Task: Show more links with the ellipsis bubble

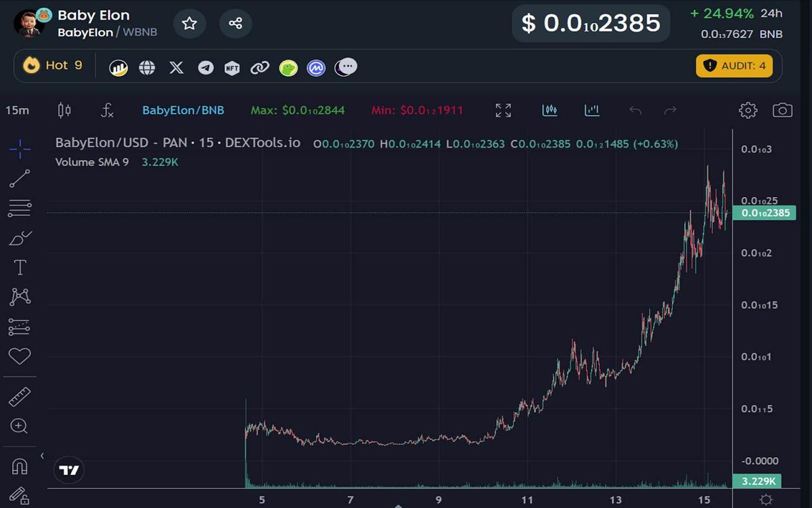Action: [346, 66]
